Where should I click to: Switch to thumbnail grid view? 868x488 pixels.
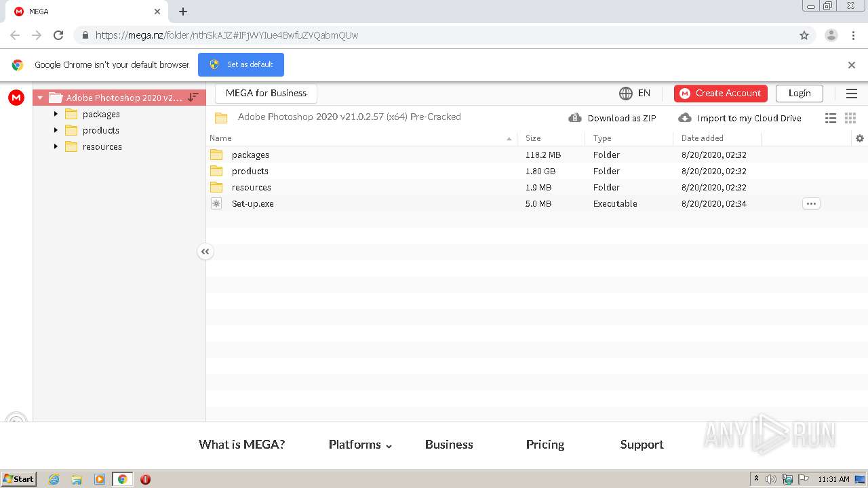(x=850, y=118)
